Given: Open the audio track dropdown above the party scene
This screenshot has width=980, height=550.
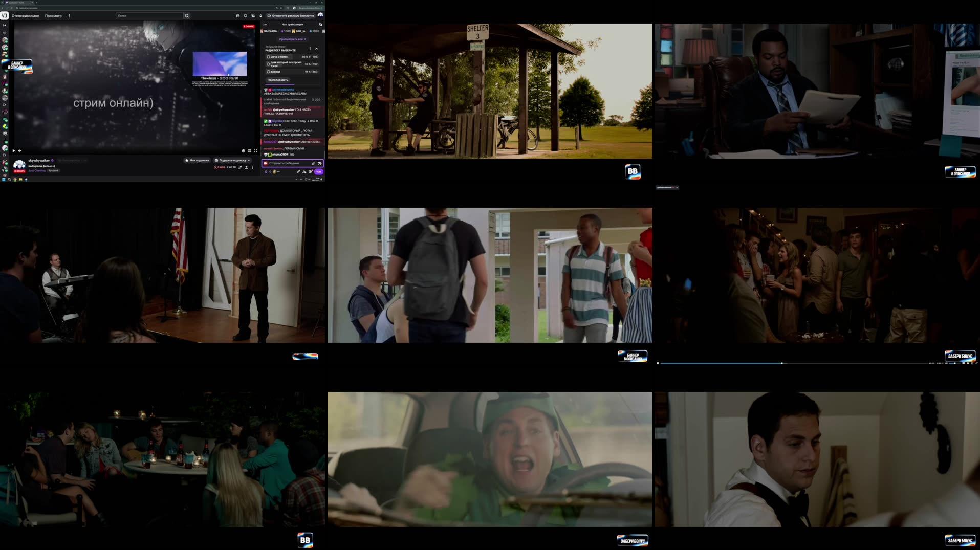Looking at the screenshot, I should tap(667, 188).
